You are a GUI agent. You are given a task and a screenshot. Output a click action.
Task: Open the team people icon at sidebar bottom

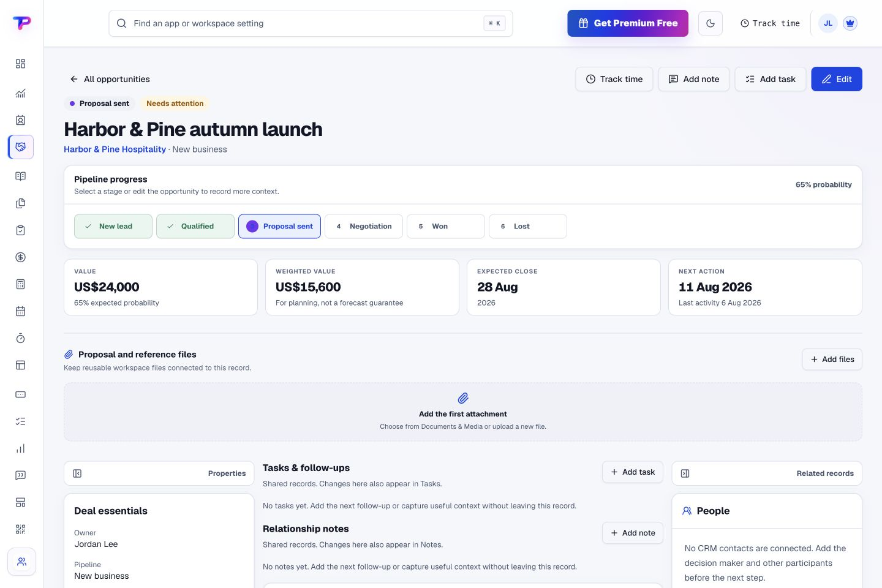click(x=21, y=562)
